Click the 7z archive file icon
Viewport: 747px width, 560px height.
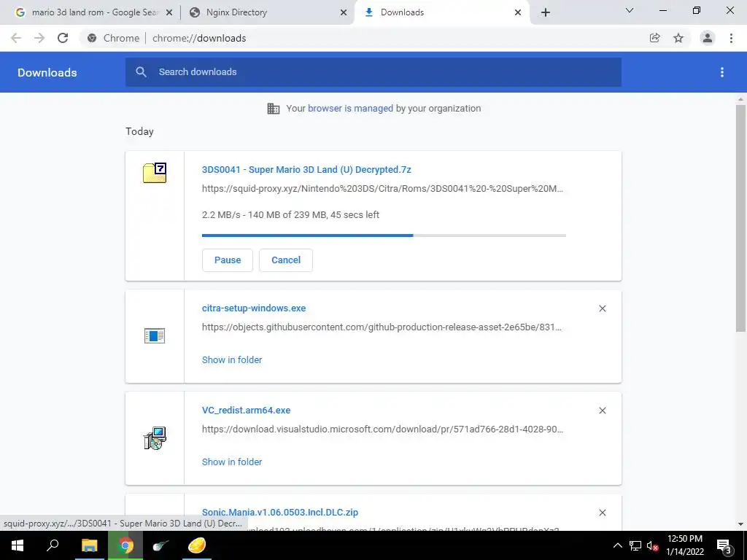155,173
